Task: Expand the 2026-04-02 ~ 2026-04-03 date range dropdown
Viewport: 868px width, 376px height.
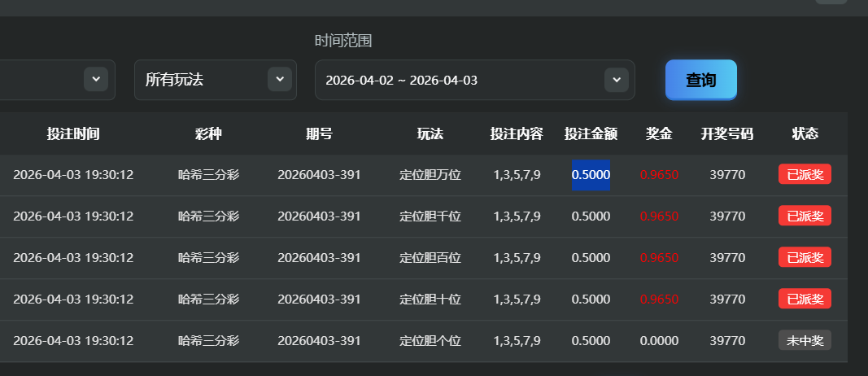Action: (x=474, y=80)
